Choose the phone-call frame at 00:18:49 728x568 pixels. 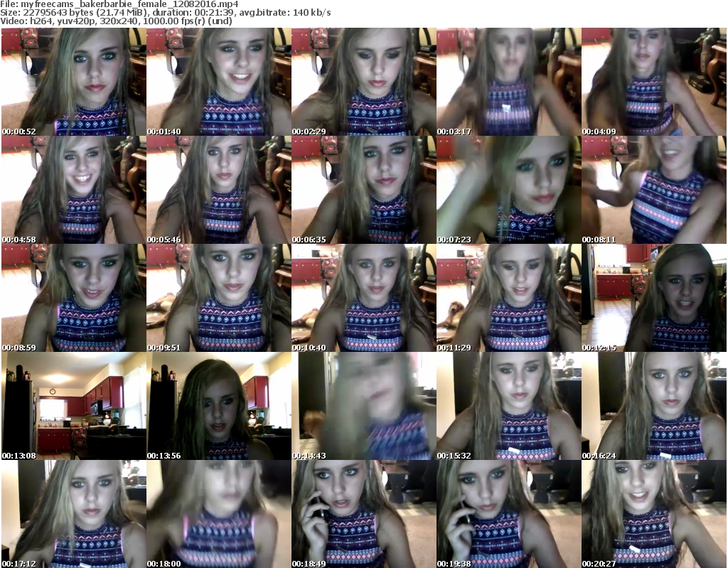point(364,514)
